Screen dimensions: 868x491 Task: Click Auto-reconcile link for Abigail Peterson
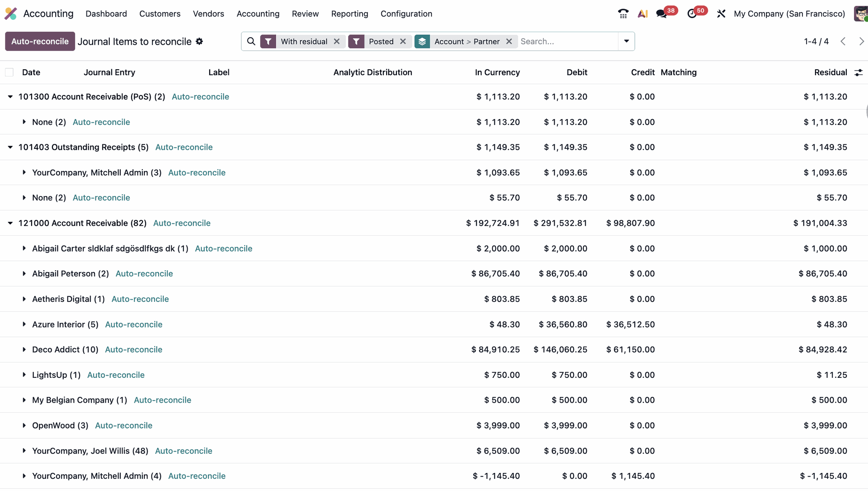[x=144, y=273]
